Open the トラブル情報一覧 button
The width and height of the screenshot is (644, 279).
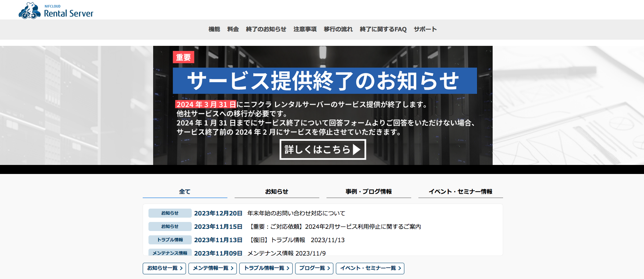266,268
